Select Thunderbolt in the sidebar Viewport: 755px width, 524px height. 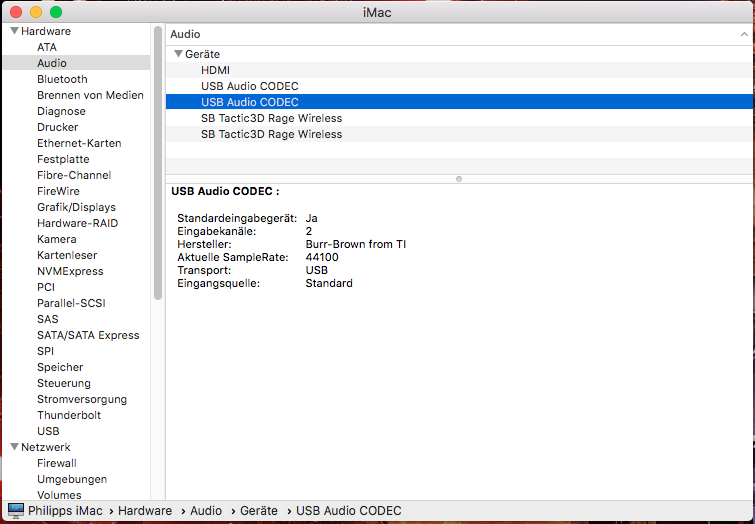(x=69, y=415)
